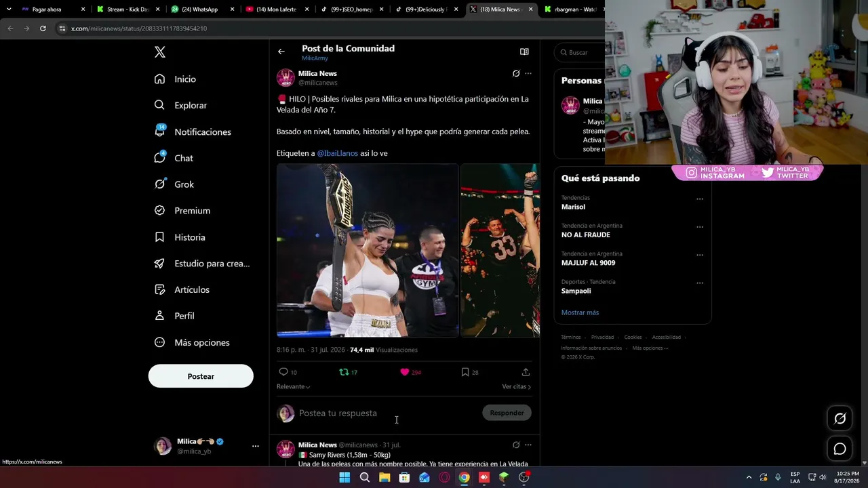Click the browser back arrow
The height and width of the screenshot is (488, 868).
(10, 28)
